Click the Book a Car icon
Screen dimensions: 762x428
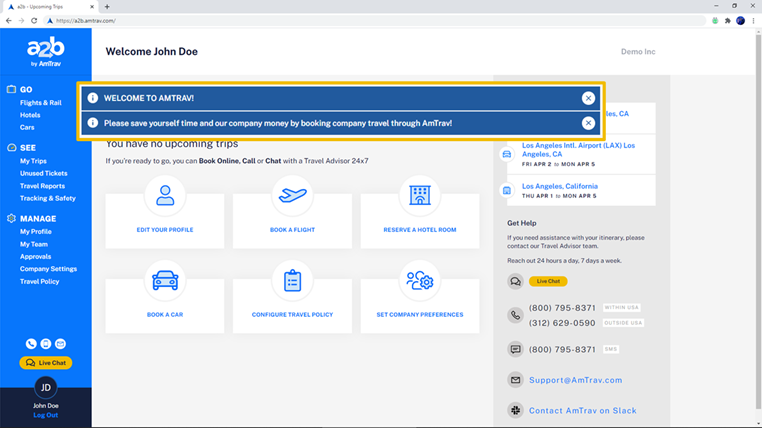click(165, 281)
